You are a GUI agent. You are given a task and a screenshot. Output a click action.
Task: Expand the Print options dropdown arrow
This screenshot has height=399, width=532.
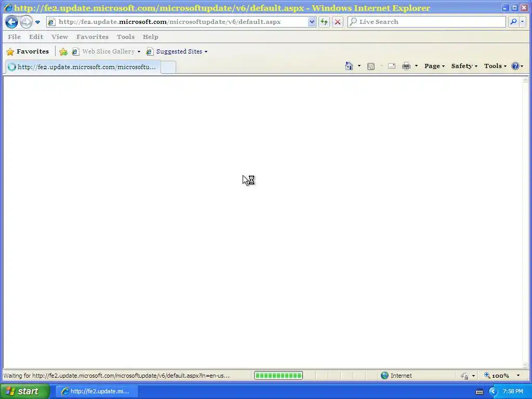click(416, 66)
